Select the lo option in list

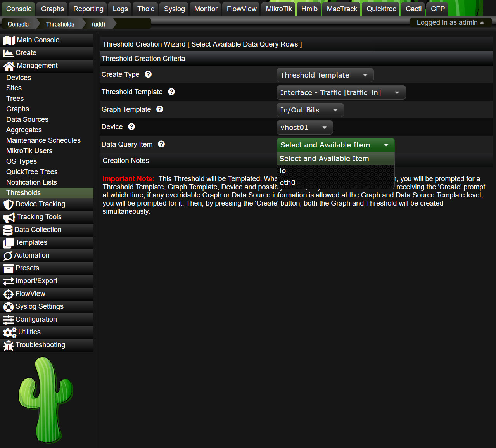click(x=335, y=171)
